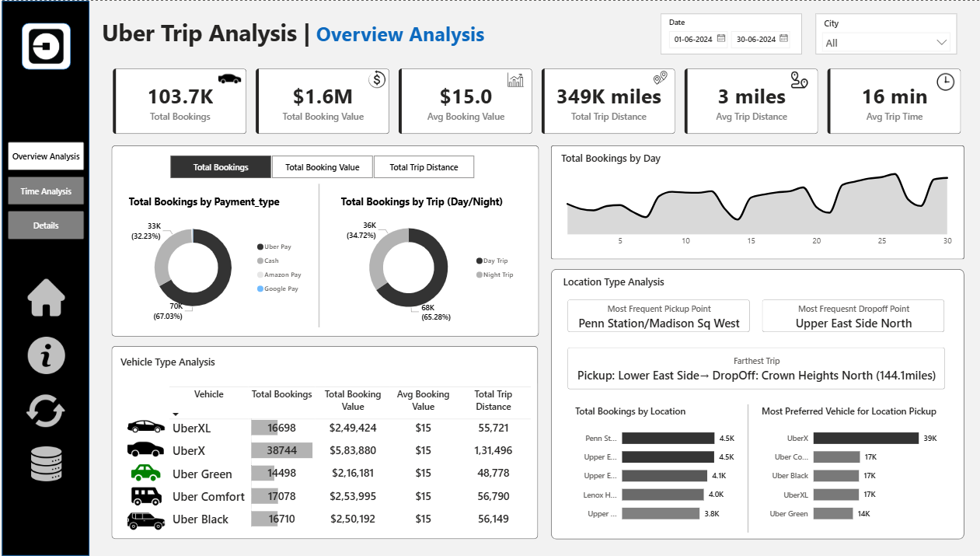Screen dimensions: 980x556
Task: Switch to Time Analysis page
Action: pos(46,191)
